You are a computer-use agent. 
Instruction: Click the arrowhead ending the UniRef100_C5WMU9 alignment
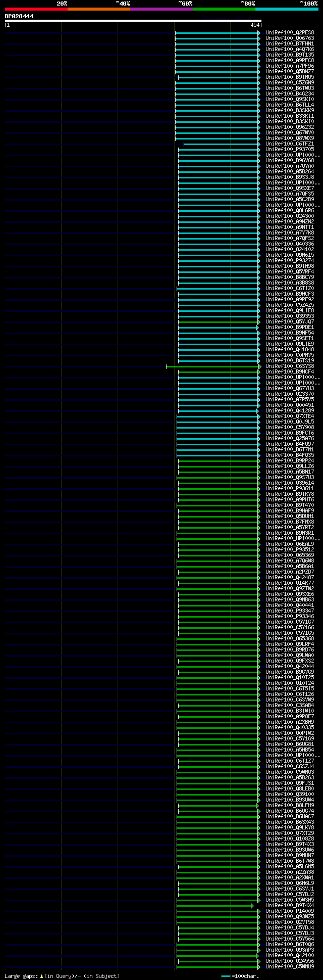[x=259, y=967]
